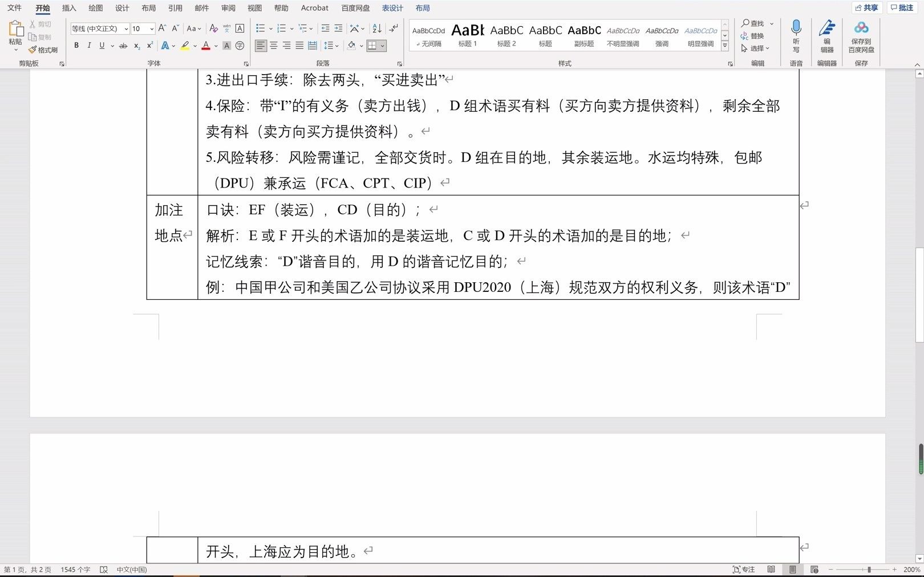Apply the text effects blue A icon
This screenshot has height=577, width=924.
coord(165,46)
